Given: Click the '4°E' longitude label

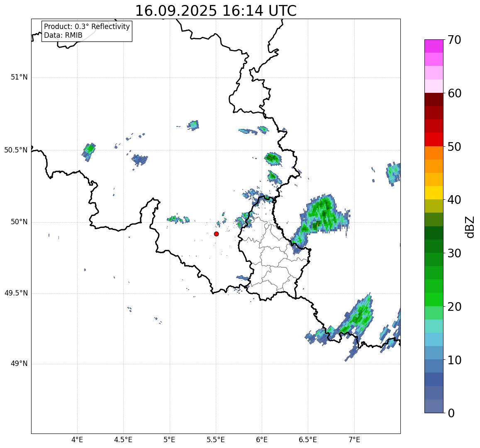Looking at the screenshot, I should (x=77, y=440).
